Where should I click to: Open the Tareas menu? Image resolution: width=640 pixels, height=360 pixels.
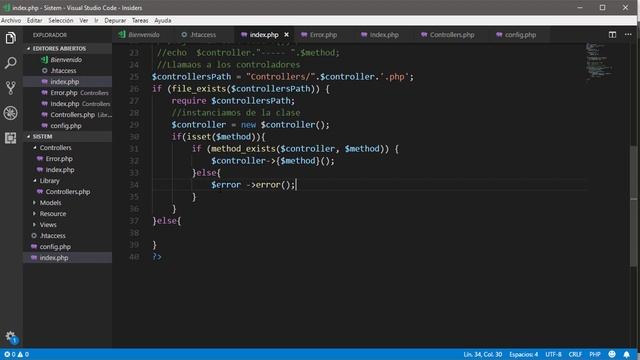pyautogui.click(x=140, y=20)
